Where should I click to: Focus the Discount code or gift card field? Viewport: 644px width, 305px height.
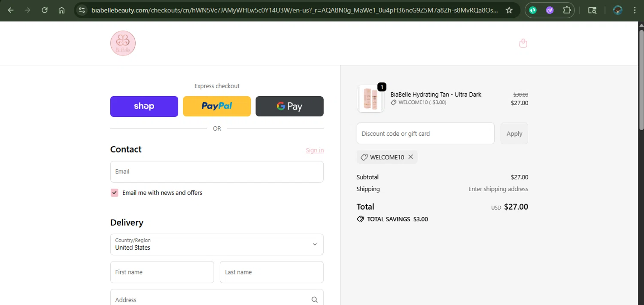point(425,134)
